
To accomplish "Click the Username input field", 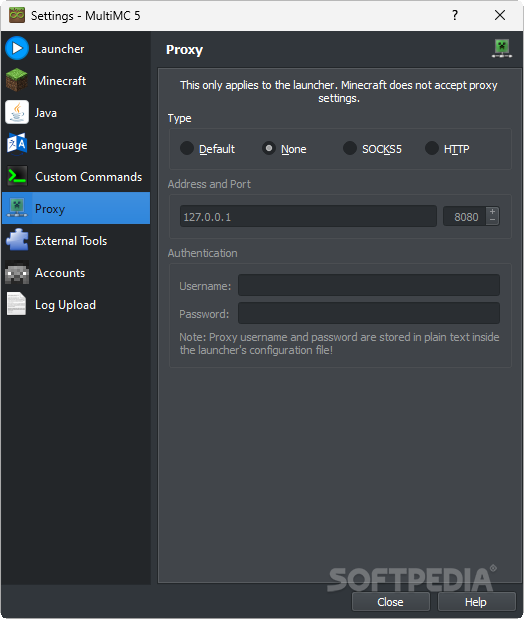I will (369, 285).
